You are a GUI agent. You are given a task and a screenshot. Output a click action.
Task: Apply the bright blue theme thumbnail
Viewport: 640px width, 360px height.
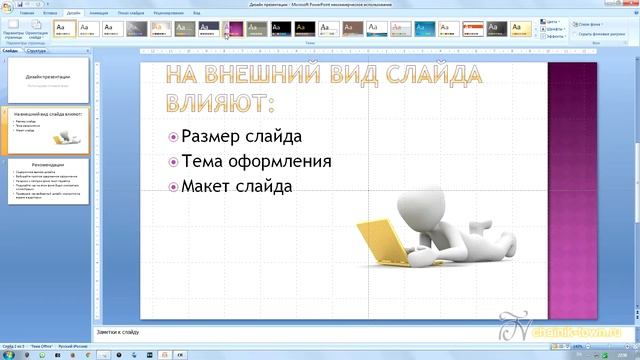[x=425, y=29]
